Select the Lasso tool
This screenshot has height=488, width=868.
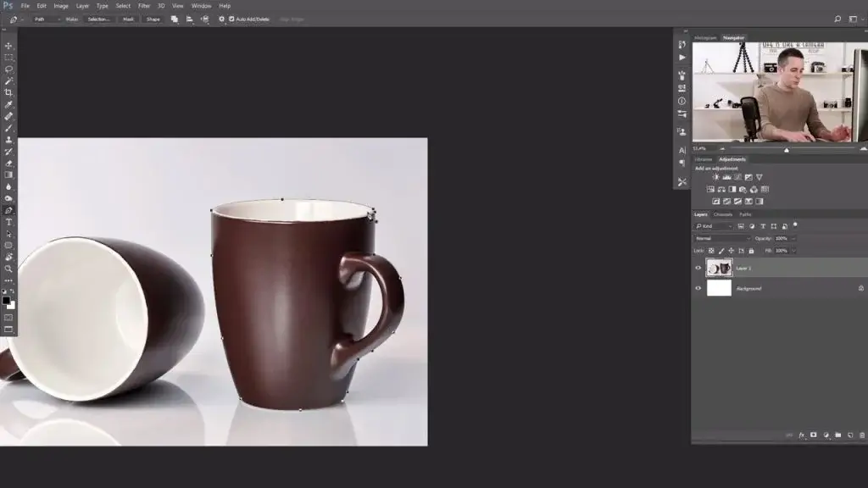click(8, 69)
